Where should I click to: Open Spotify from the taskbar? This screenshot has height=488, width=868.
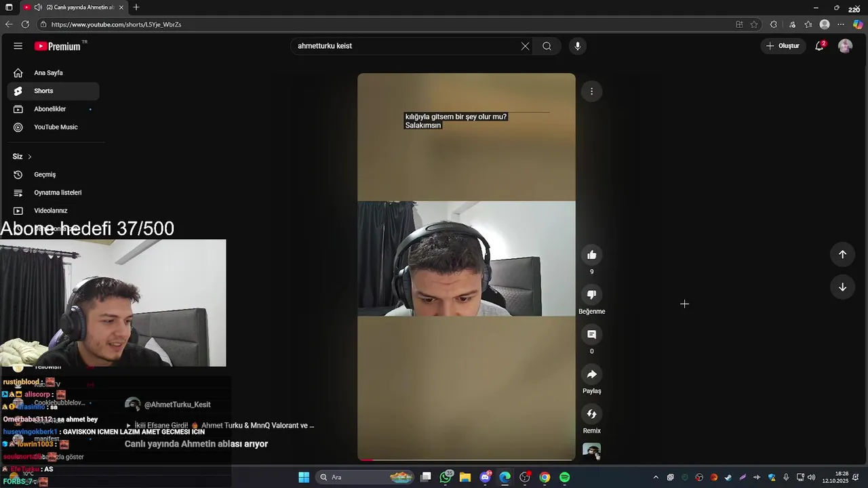point(565,477)
